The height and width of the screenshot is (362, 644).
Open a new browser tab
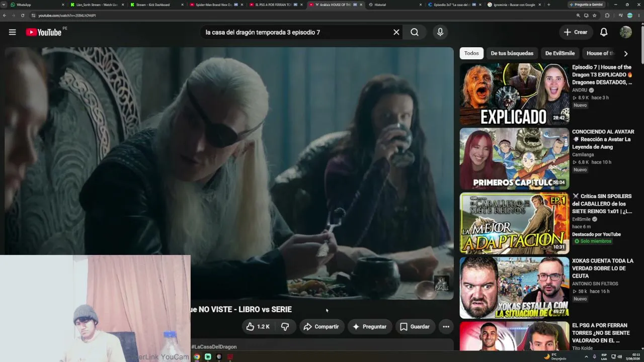coord(548,5)
